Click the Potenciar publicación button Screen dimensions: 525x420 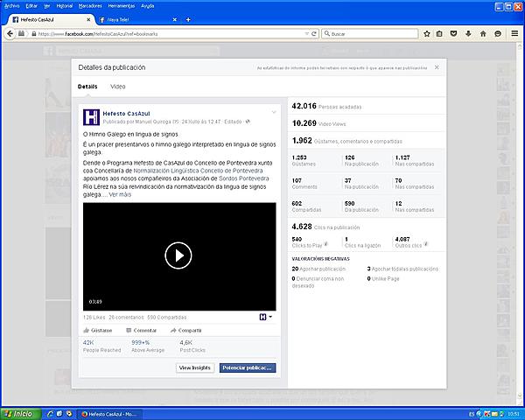pos(248,367)
